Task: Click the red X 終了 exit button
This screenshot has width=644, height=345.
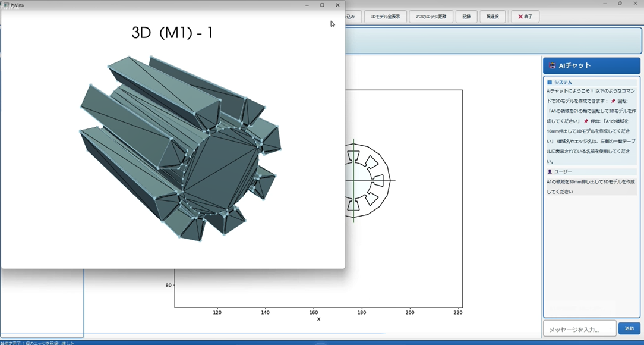Action: (525, 17)
